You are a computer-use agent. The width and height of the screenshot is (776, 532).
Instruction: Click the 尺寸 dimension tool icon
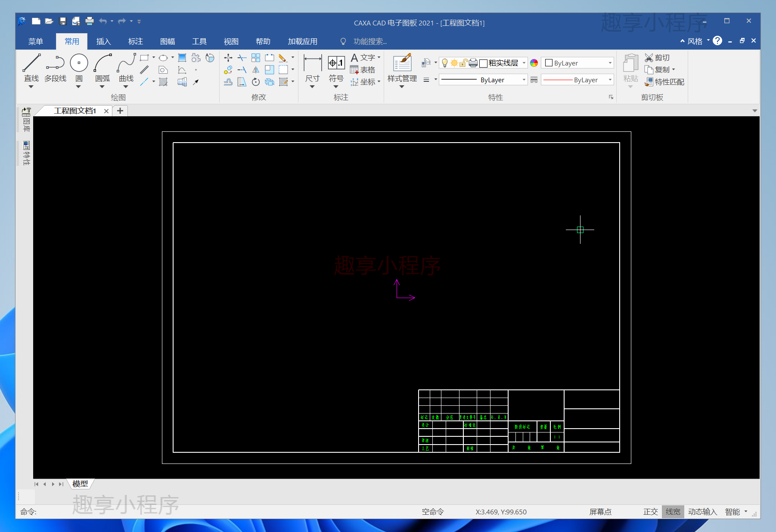[313, 67]
